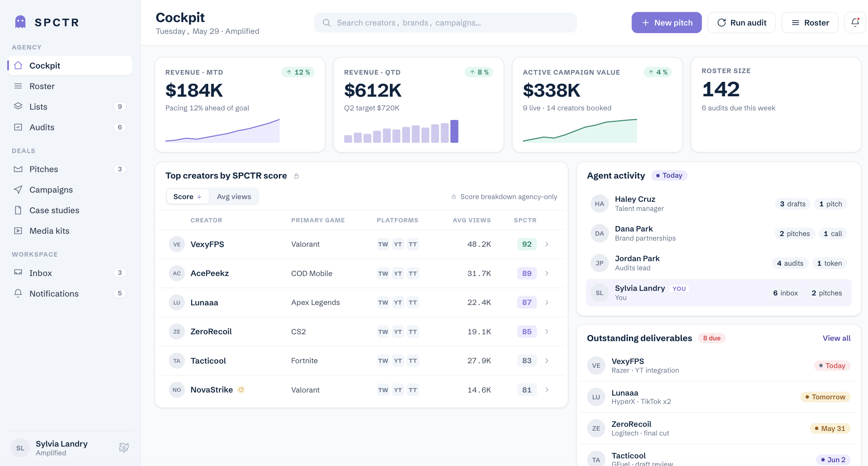Viewport: 868px width, 466px height.
Task: Click AcePeekz's YT platform tag
Action: (x=398, y=273)
